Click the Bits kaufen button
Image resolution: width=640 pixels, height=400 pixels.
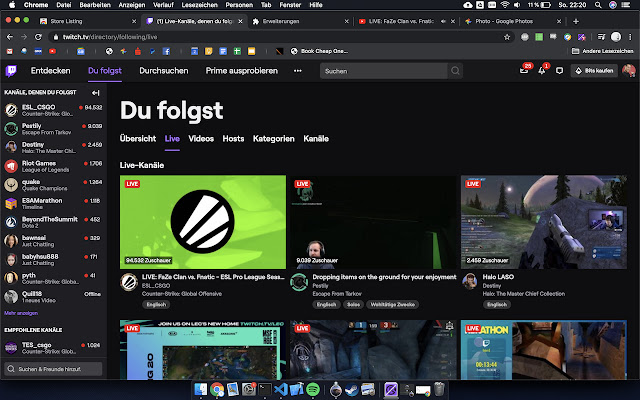(594, 71)
